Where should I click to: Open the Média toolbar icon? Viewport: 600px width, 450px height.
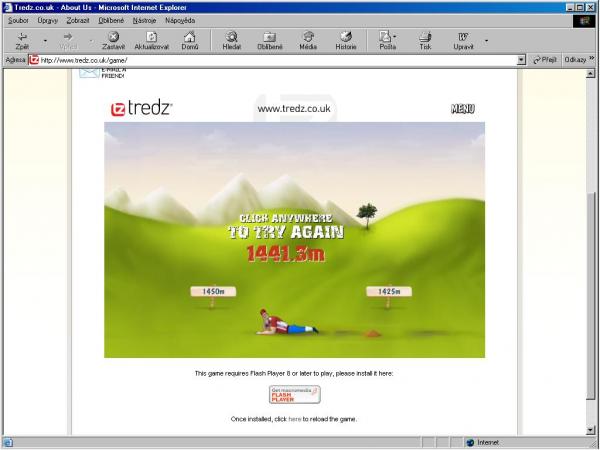[x=308, y=37]
